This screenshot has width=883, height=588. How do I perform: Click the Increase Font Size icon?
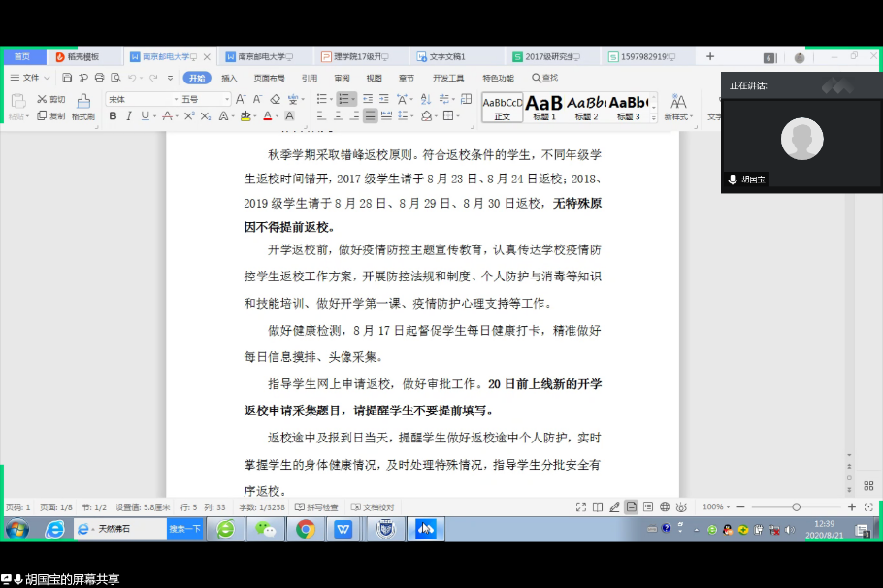point(242,99)
